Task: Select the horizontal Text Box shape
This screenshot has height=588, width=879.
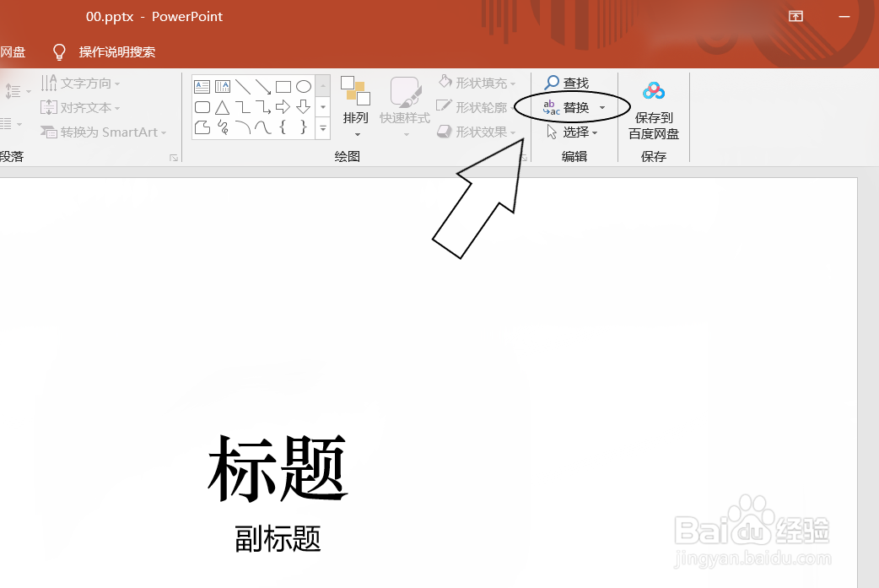Action: [x=202, y=86]
